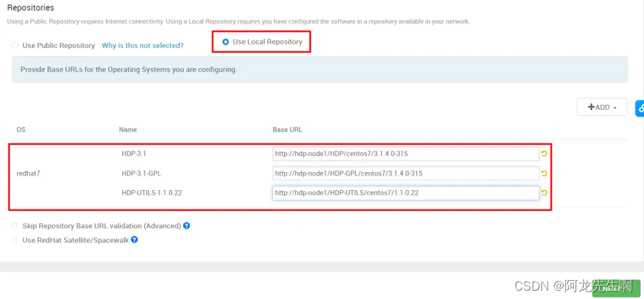
Task: Enable Skip Repository Base URL validation
Action: [x=15, y=225]
